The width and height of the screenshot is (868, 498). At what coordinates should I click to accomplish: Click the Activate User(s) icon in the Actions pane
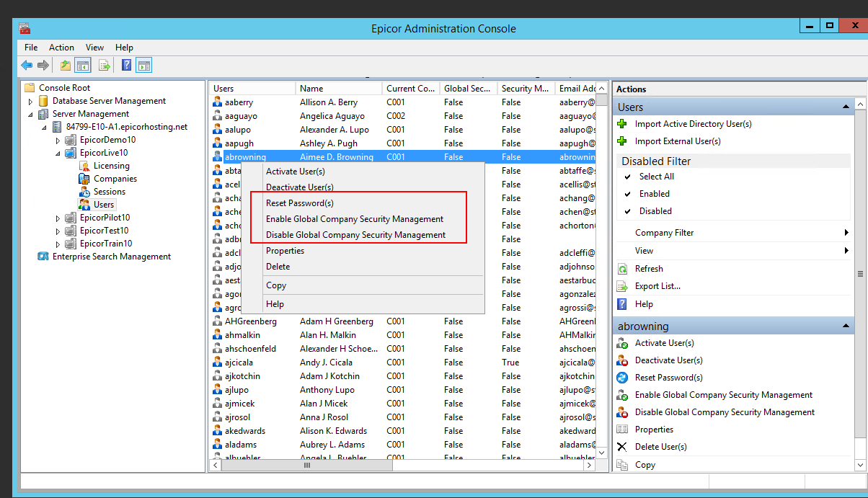622,343
